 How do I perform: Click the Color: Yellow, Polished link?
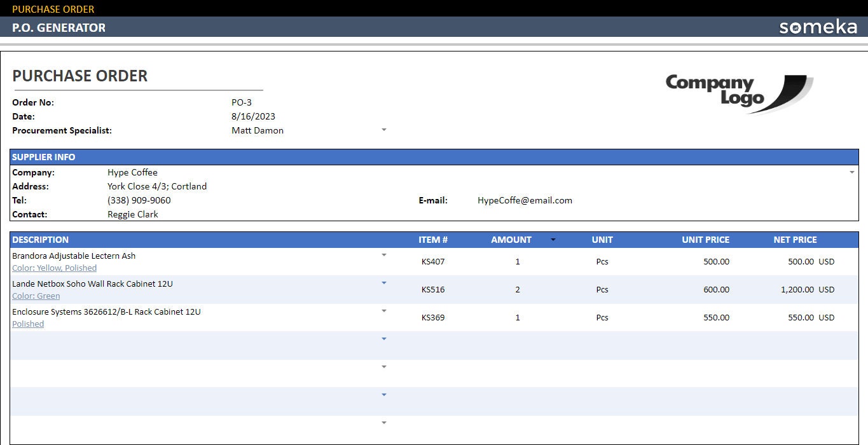click(x=54, y=268)
